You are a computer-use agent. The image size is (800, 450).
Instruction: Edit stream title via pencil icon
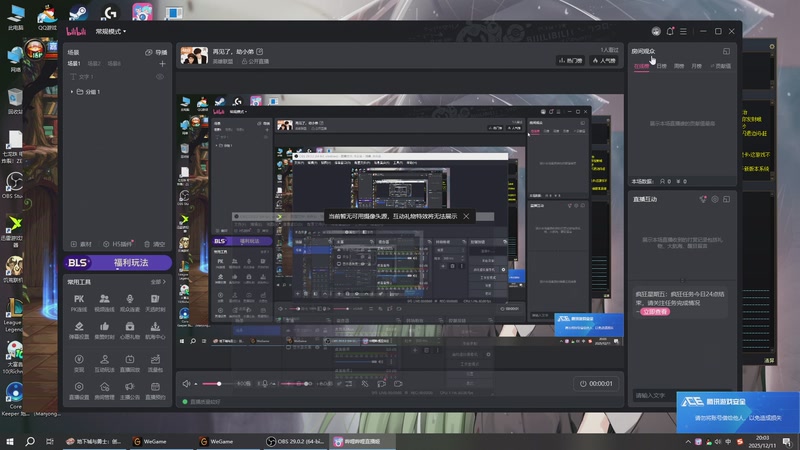260,52
